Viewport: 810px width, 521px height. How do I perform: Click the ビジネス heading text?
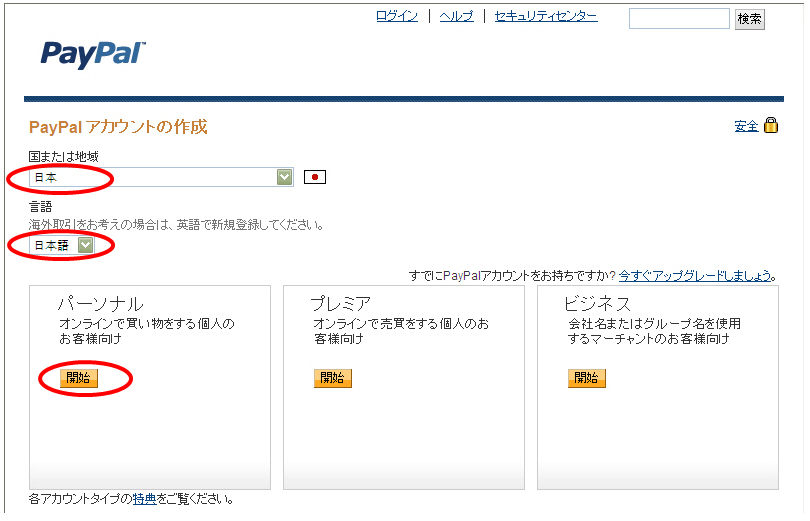597,304
